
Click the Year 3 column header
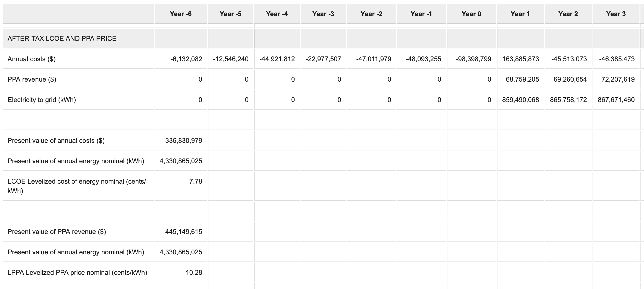[616, 14]
